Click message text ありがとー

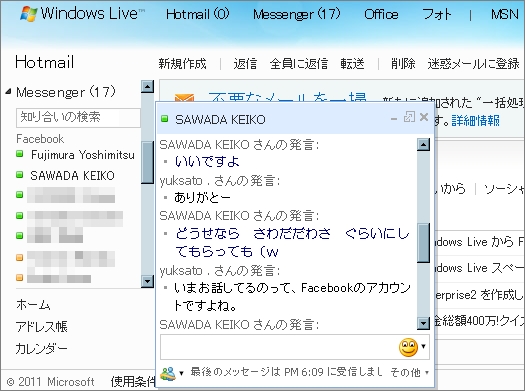202,198
